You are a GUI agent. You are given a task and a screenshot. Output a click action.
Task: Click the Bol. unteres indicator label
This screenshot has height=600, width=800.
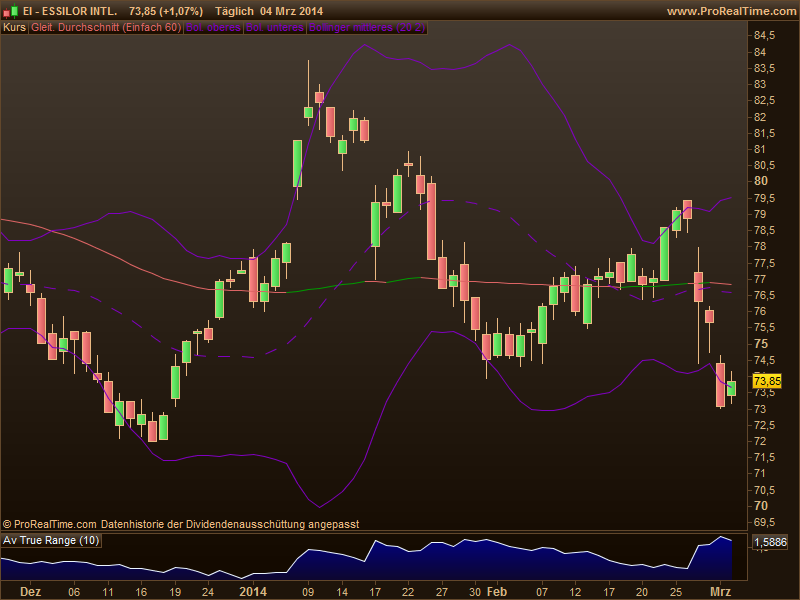tap(275, 28)
